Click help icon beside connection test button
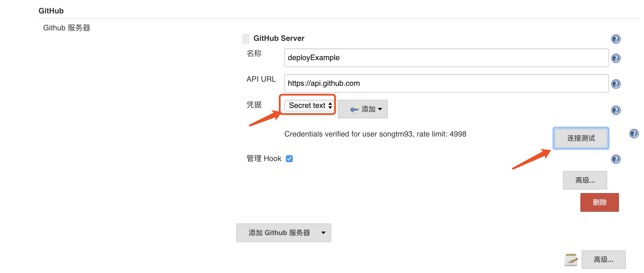 (x=634, y=134)
